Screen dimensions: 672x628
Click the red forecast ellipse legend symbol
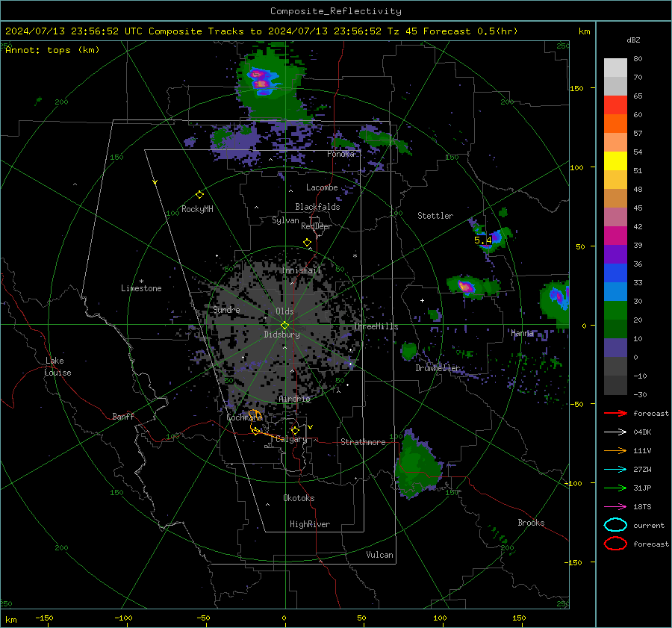point(615,544)
